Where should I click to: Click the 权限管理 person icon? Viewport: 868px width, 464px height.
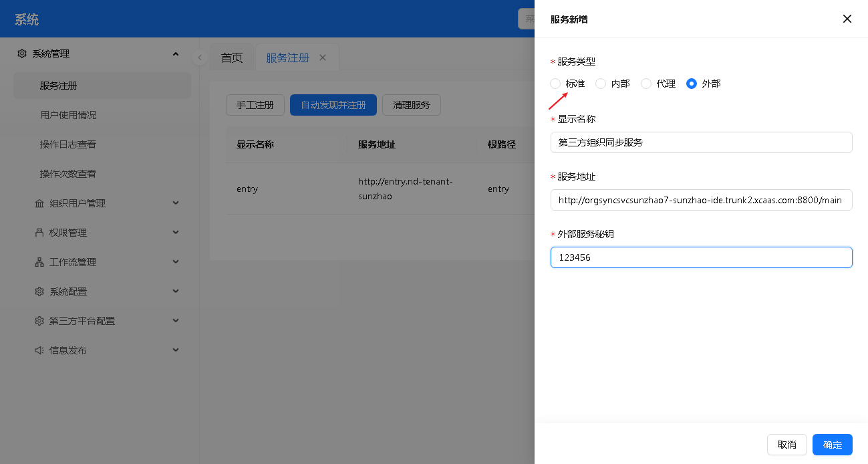pos(39,233)
